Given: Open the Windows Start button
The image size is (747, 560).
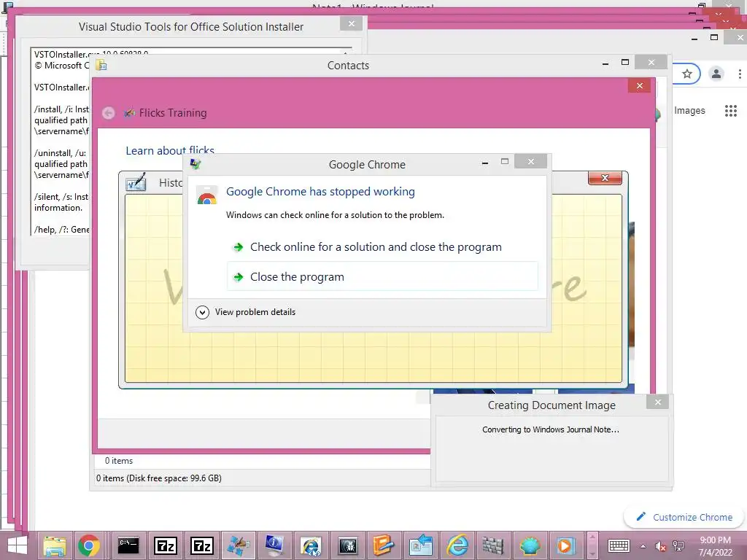Looking at the screenshot, I should coord(18,545).
